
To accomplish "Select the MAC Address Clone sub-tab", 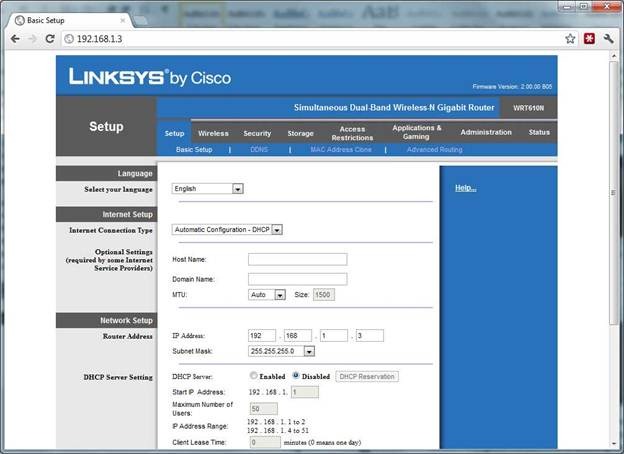I will pyautogui.click(x=341, y=150).
